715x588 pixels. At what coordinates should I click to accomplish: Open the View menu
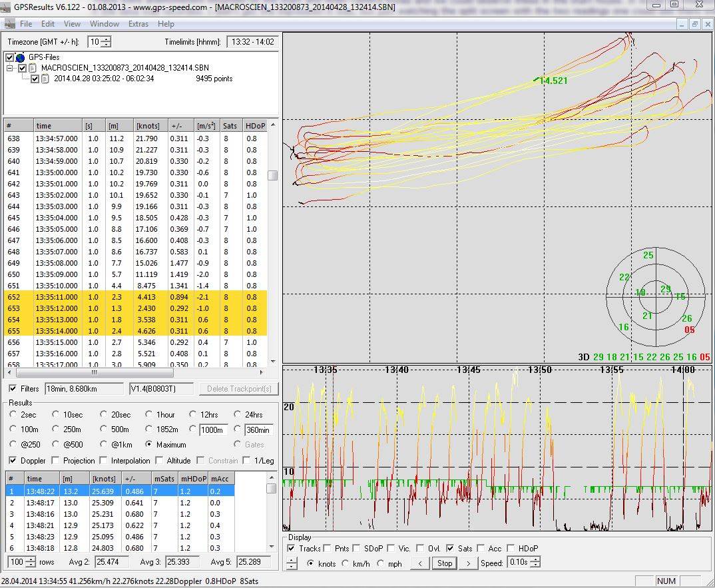point(72,24)
